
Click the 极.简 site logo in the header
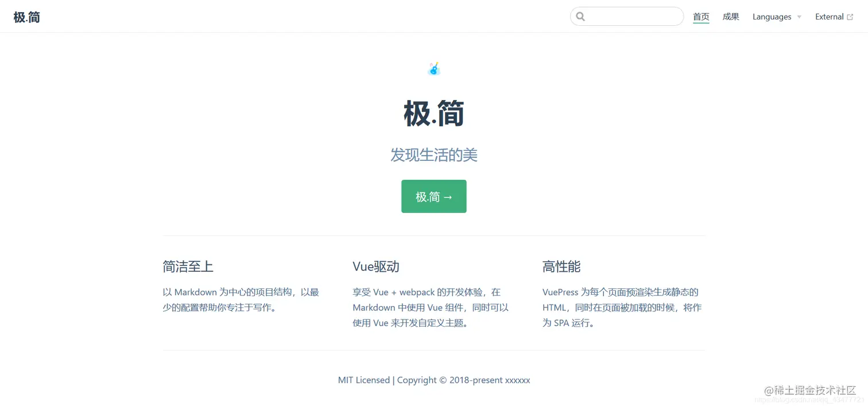26,17
